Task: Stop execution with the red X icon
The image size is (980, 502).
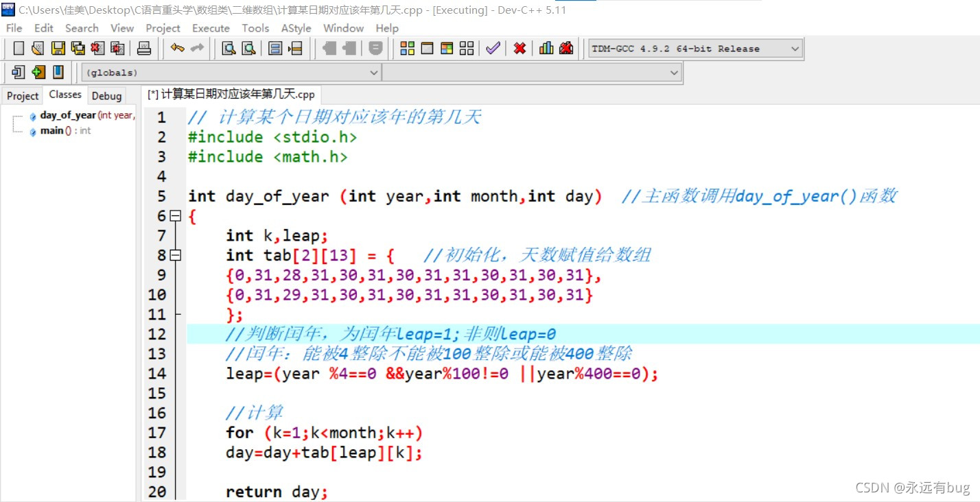Action: 520,48
